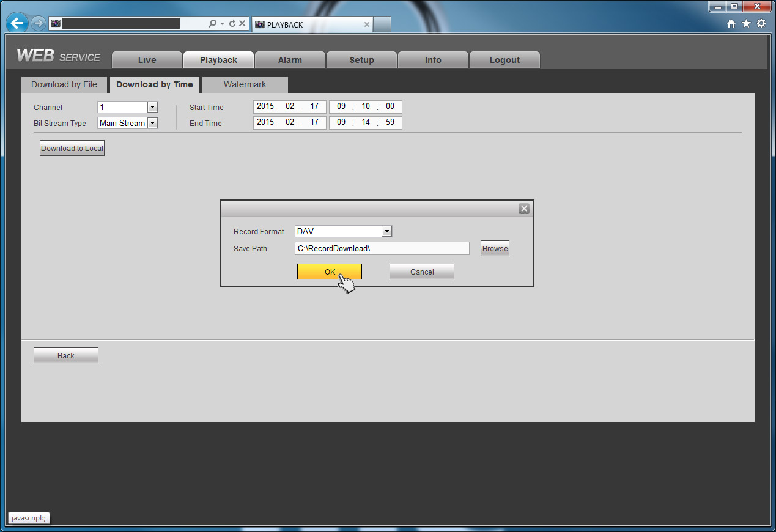The image size is (776, 532).
Task: Click the Start Time year field 2015
Action: point(265,106)
